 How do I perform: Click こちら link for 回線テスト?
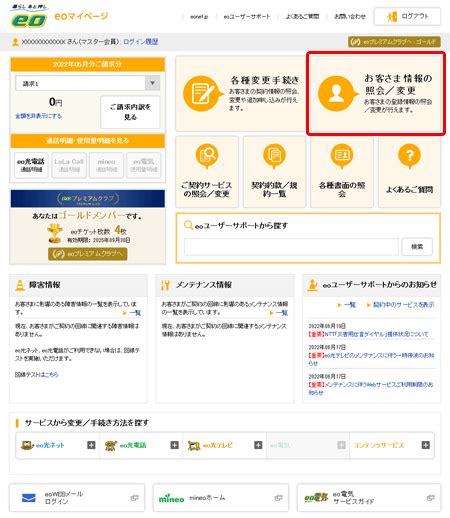coord(51,375)
